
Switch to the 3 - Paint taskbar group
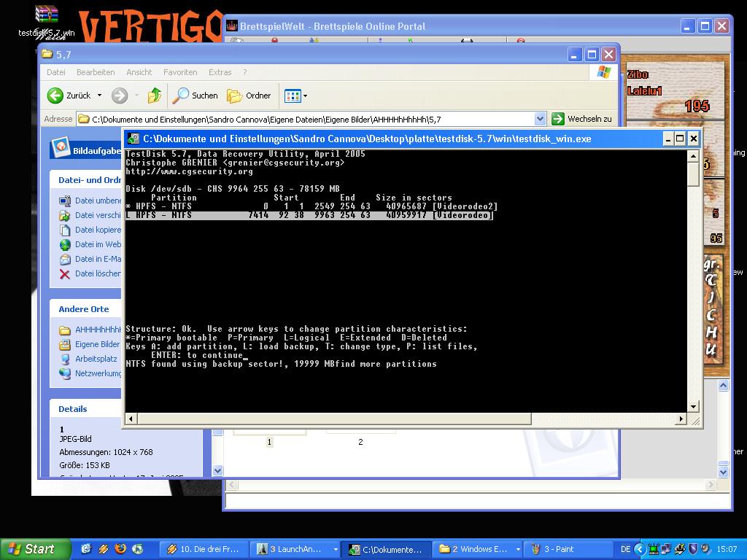(569, 549)
